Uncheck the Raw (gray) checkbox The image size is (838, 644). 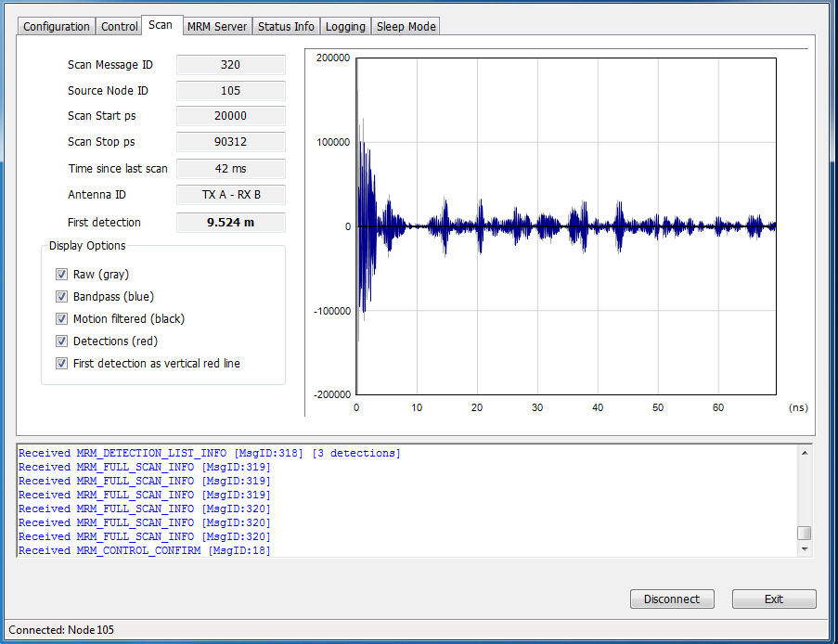(x=62, y=275)
